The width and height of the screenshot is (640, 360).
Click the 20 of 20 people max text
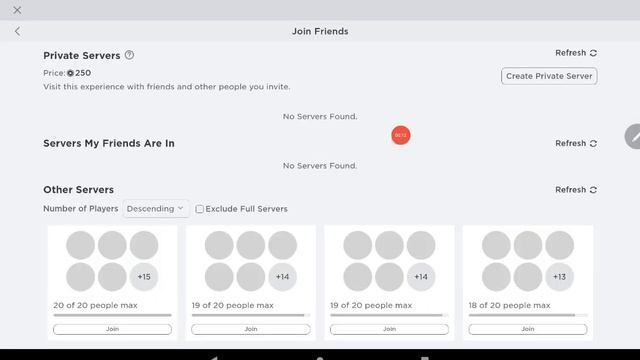95,305
